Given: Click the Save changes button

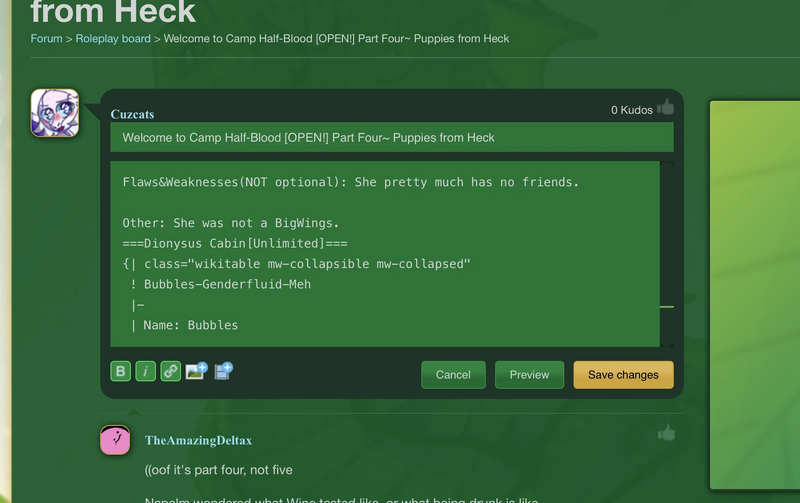Looking at the screenshot, I should click(623, 375).
